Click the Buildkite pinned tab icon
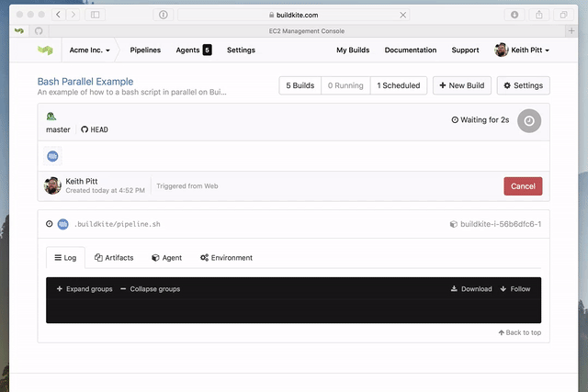Screen dimensions: 588x392 (19, 30)
